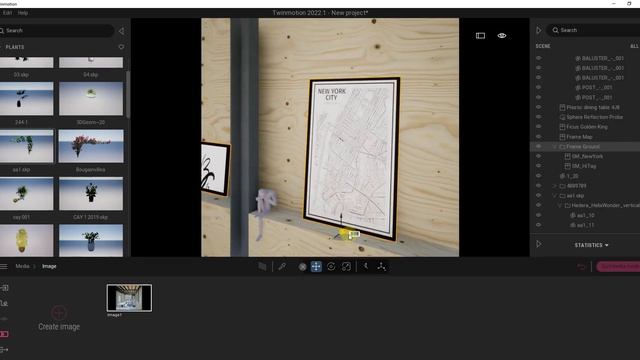The height and width of the screenshot is (360, 640).
Task: Collapse the as1.skp folder in scene tree
Action: [x=555, y=196]
